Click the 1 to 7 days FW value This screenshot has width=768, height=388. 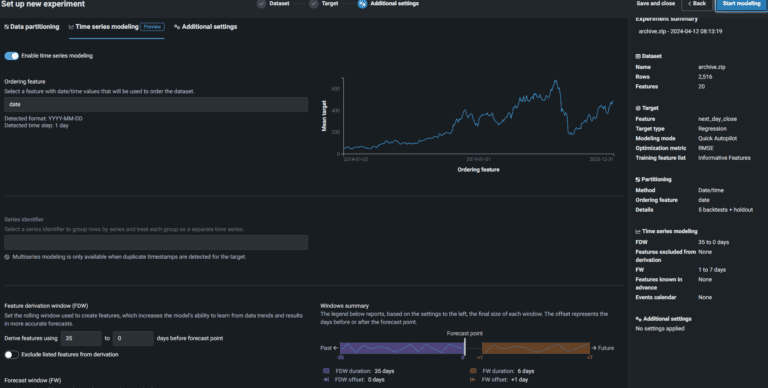(712, 270)
